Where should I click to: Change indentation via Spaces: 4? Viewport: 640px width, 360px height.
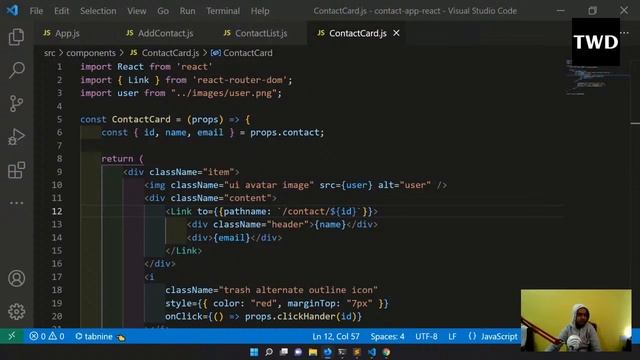tap(387, 336)
